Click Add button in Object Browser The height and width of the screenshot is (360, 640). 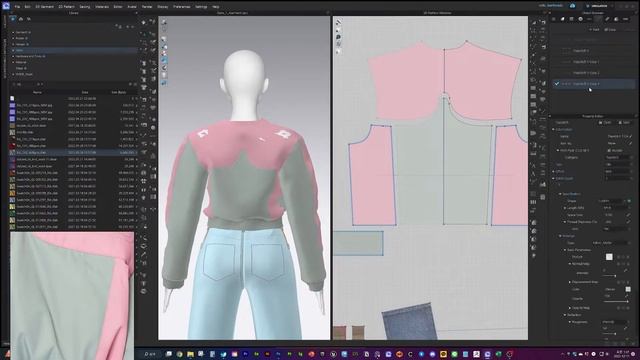594,29
